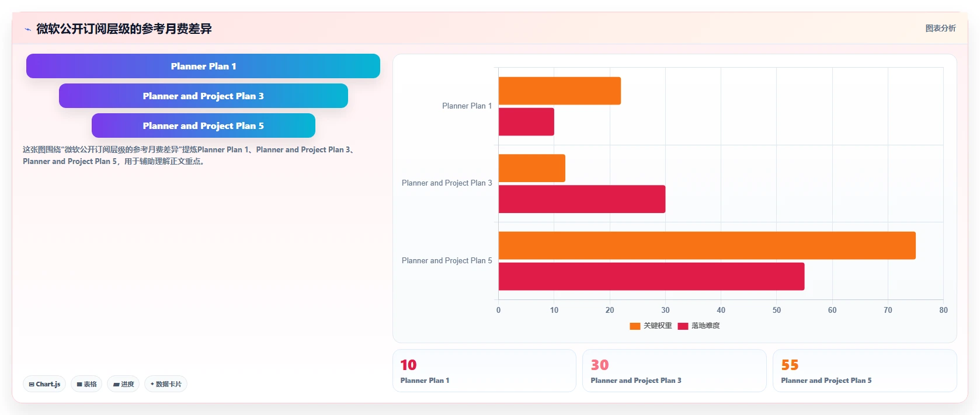Click the description paragraph starting with 这张图围绕
The height and width of the screenshot is (415, 980).
point(190,155)
